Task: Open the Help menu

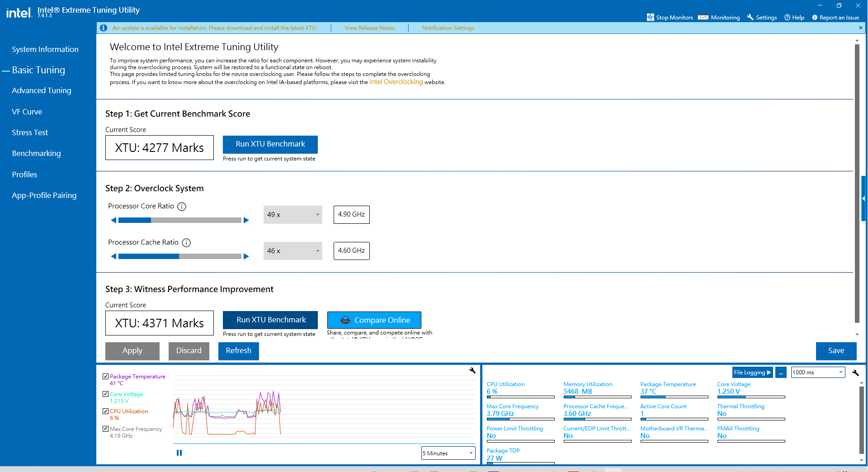Action: [794, 17]
